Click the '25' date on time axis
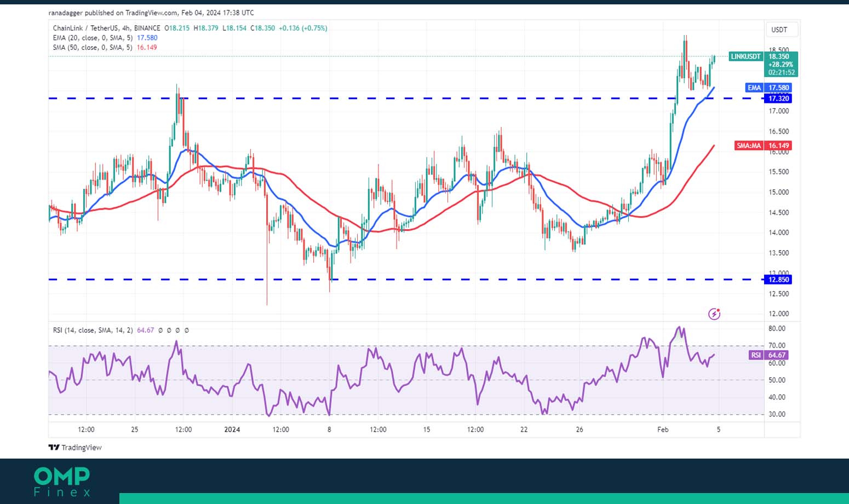Viewport: 849px width, 504px height. (x=135, y=430)
